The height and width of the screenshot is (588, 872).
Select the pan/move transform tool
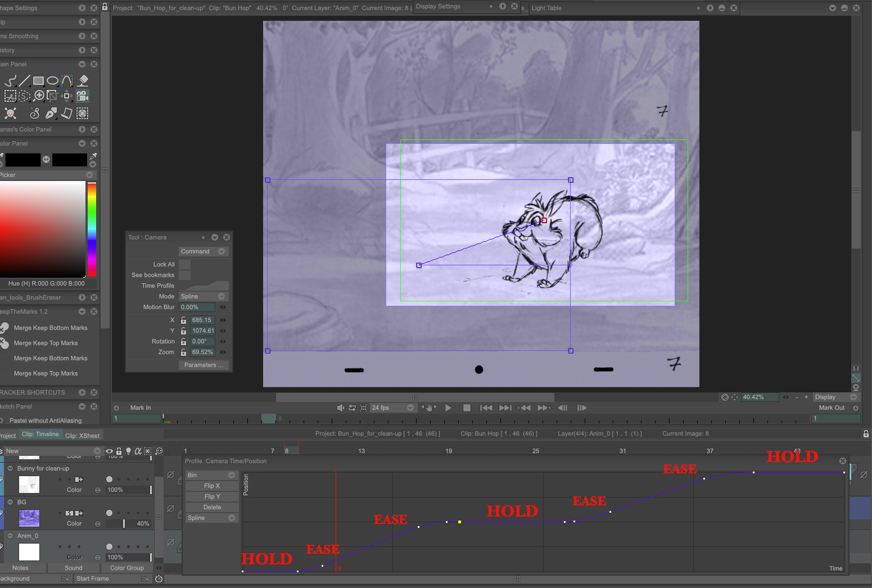coord(66,96)
